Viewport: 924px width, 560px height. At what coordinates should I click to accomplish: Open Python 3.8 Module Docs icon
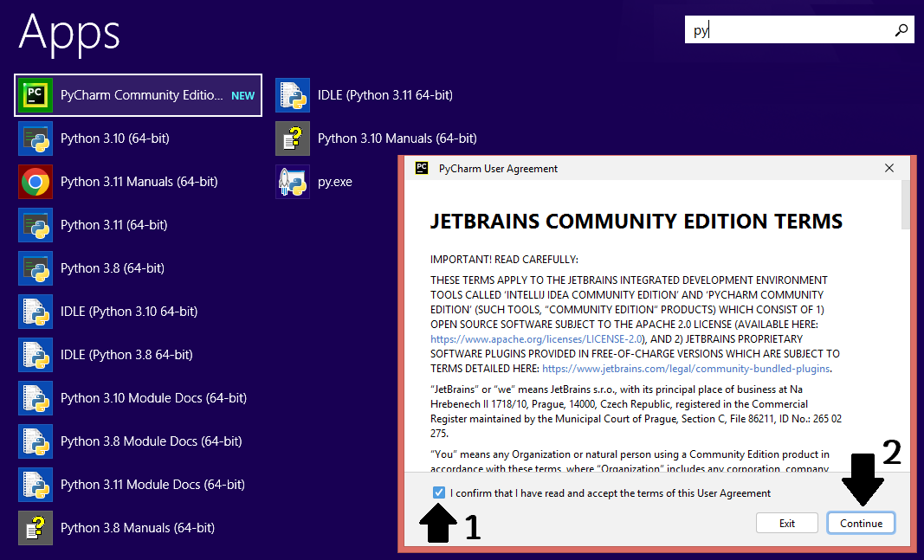point(36,441)
